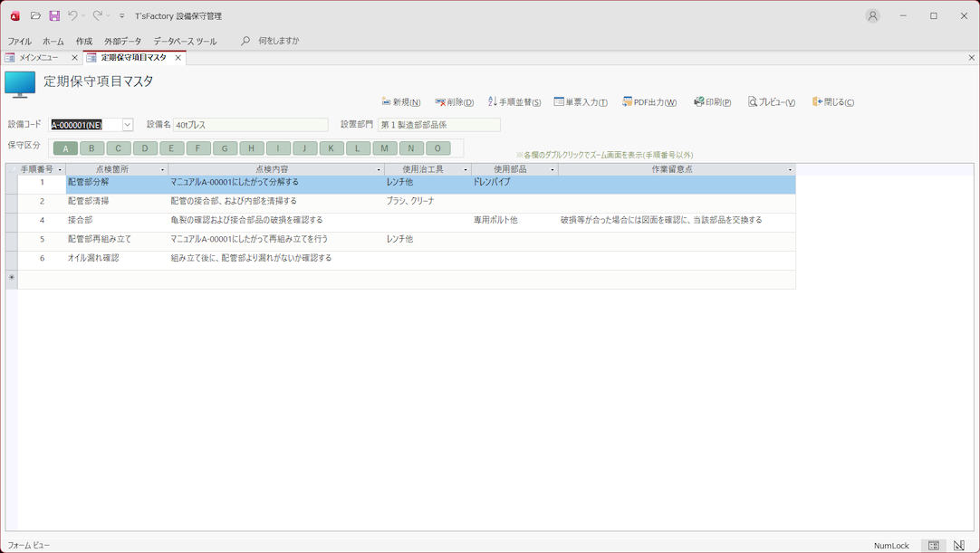Image resolution: width=980 pixels, height=553 pixels.
Task: Click the 新規(N) new record button
Action: click(x=401, y=102)
